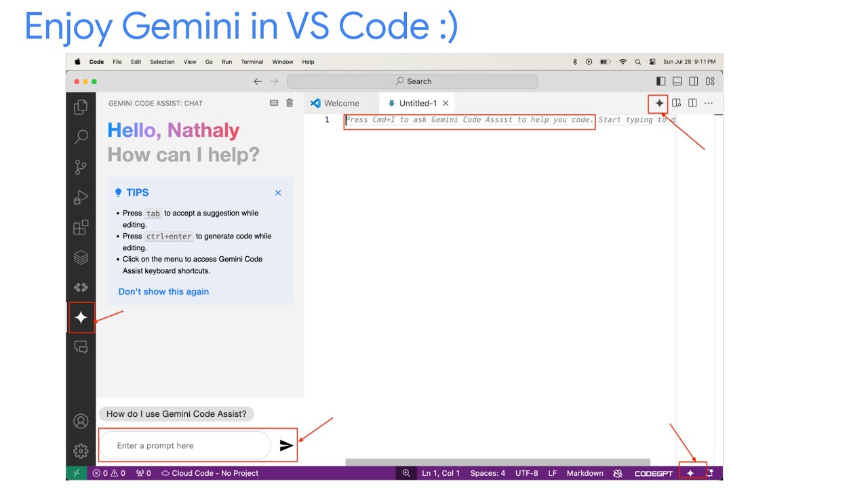Close the TIPS box
This screenshot has width=868, height=488.
click(278, 192)
